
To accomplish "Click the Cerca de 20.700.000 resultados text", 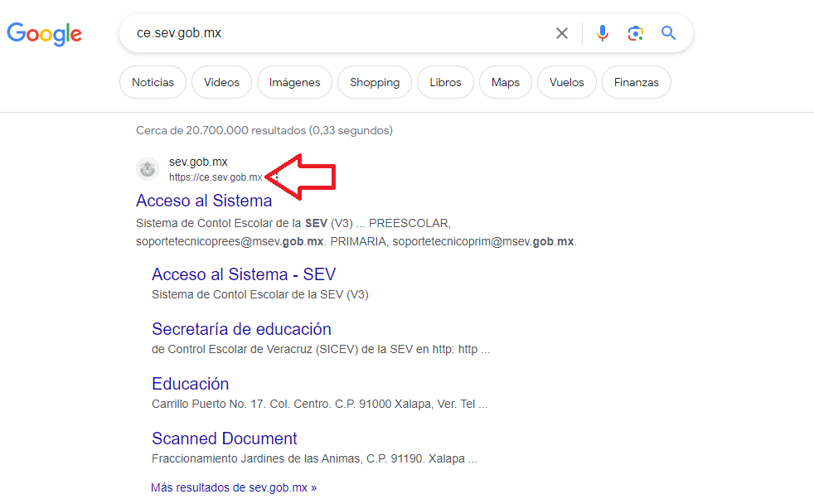I will (x=264, y=130).
